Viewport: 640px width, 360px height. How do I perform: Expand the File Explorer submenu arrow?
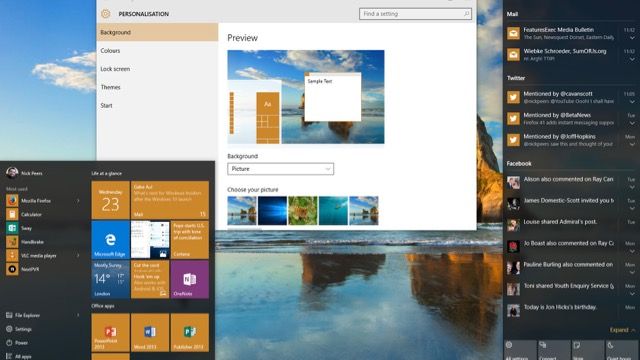(x=78, y=315)
